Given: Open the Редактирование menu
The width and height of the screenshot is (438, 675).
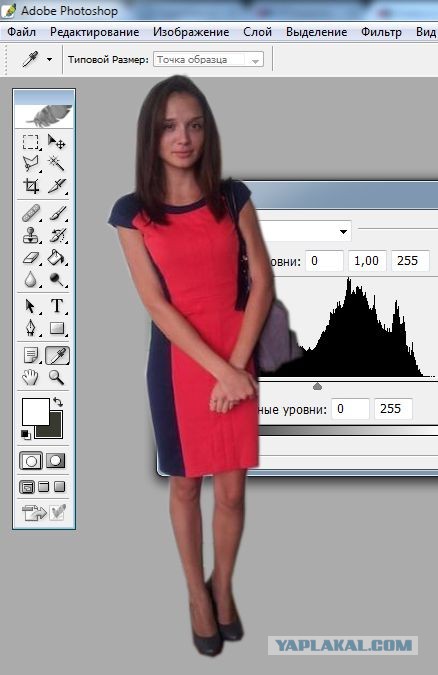Looking at the screenshot, I should point(94,32).
